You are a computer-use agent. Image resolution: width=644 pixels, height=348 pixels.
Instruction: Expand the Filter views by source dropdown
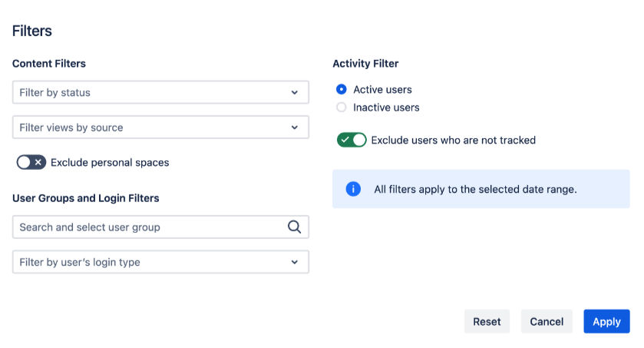click(154, 128)
